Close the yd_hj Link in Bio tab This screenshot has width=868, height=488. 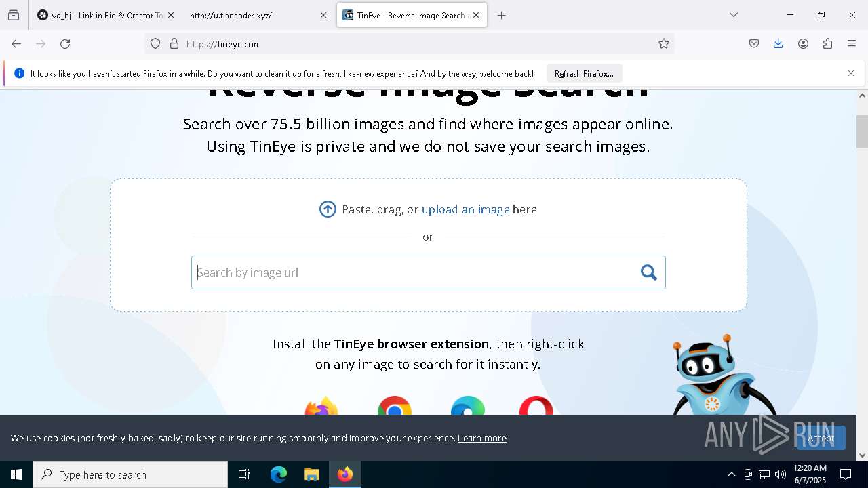coord(170,15)
